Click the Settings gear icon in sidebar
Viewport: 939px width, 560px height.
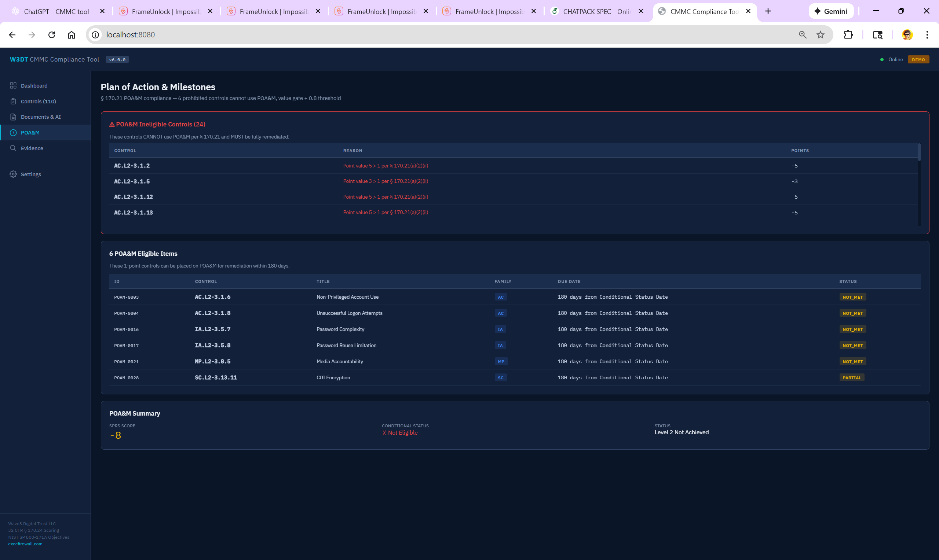click(x=13, y=174)
